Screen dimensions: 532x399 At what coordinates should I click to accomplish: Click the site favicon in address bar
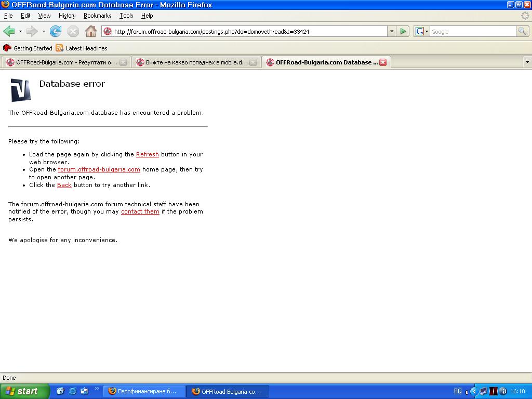coord(108,32)
